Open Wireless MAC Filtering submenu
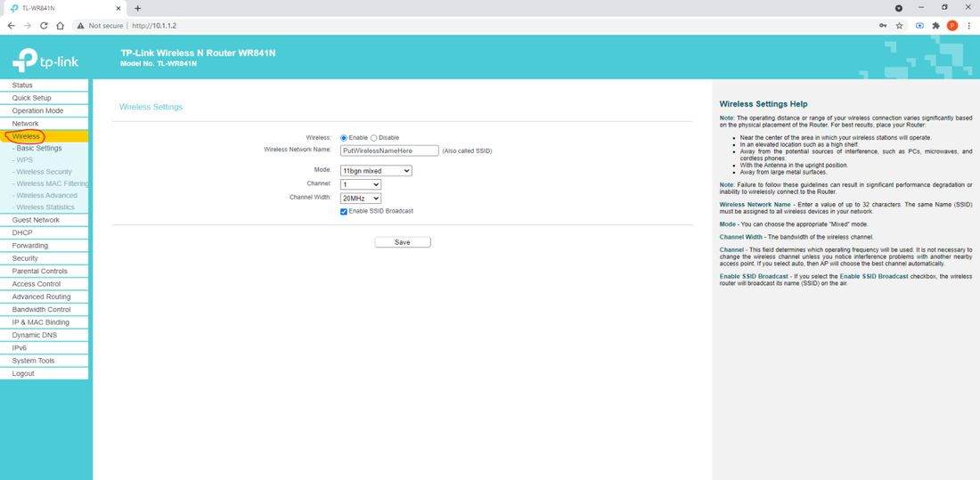The image size is (980, 480). pos(50,183)
